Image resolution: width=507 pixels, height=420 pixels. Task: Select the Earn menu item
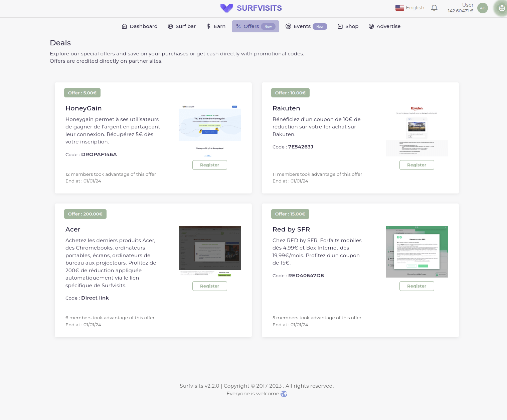tap(216, 26)
